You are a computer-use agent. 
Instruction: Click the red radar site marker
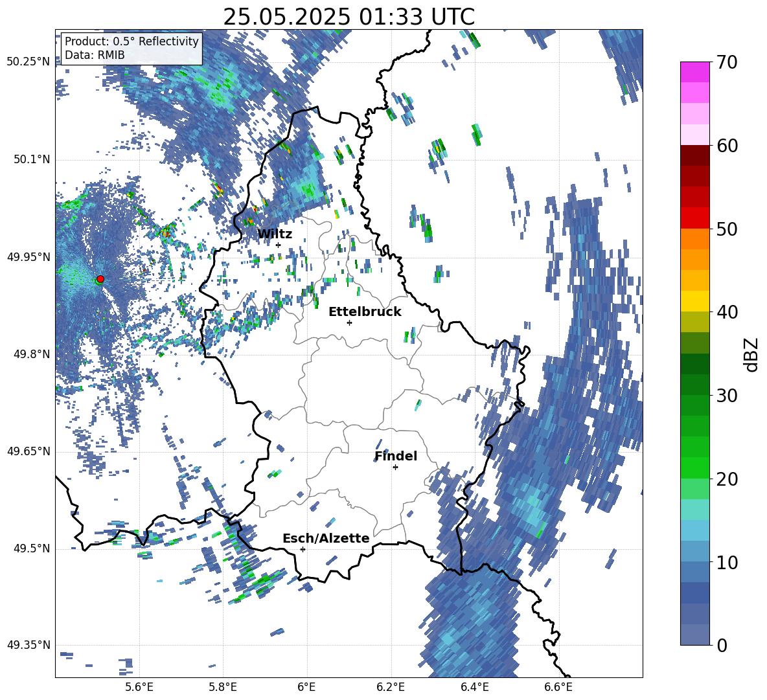[100, 279]
